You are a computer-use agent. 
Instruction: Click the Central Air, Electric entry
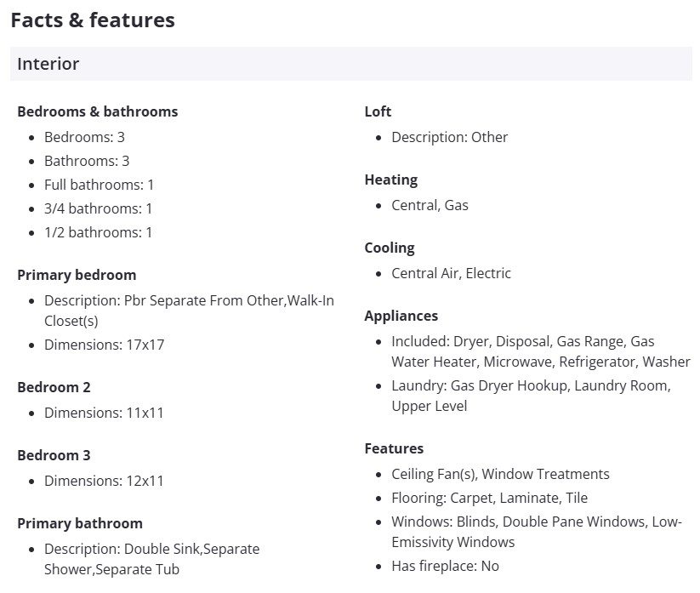click(x=452, y=273)
